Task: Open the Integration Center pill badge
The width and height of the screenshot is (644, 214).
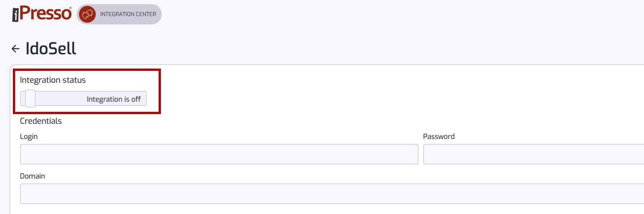Action: tap(120, 14)
